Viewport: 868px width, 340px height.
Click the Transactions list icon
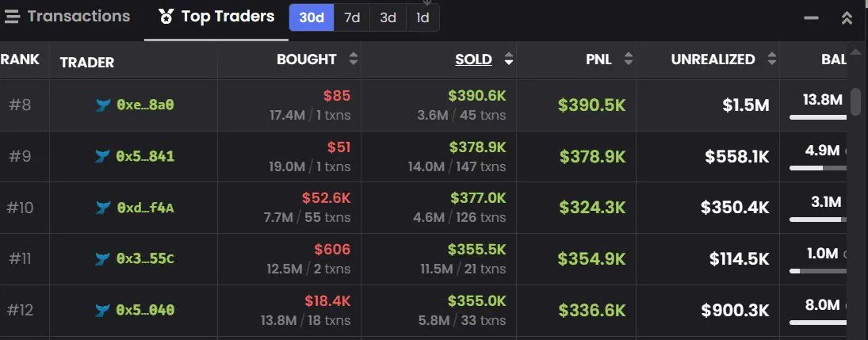[12, 17]
